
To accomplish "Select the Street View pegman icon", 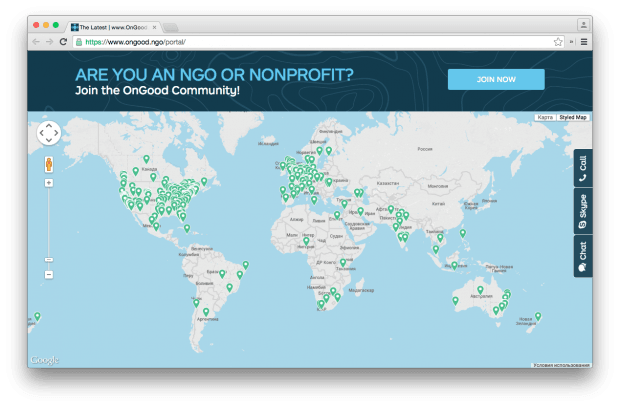I will tap(48, 164).
